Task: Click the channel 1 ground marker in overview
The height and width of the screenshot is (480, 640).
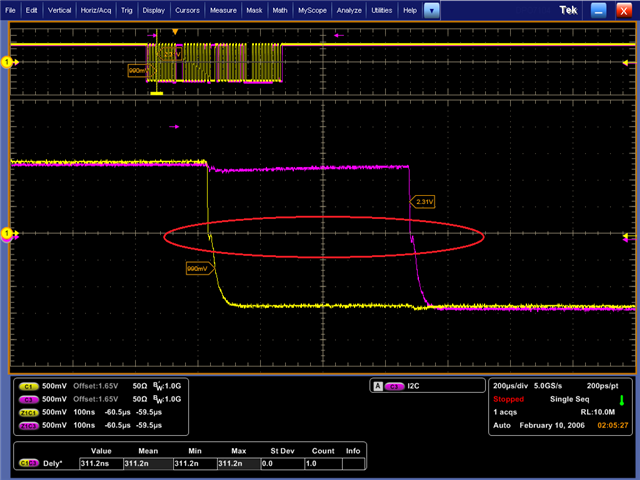Action: click(7, 62)
